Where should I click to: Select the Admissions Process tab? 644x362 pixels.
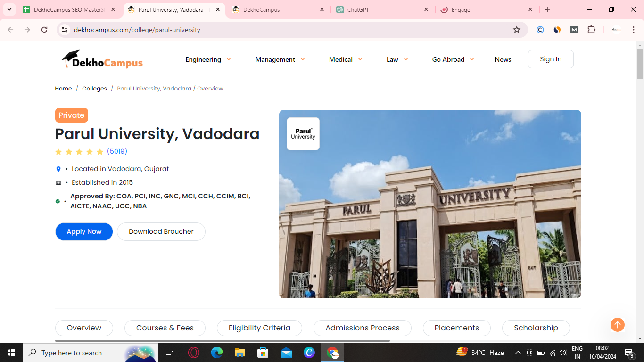(363, 328)
